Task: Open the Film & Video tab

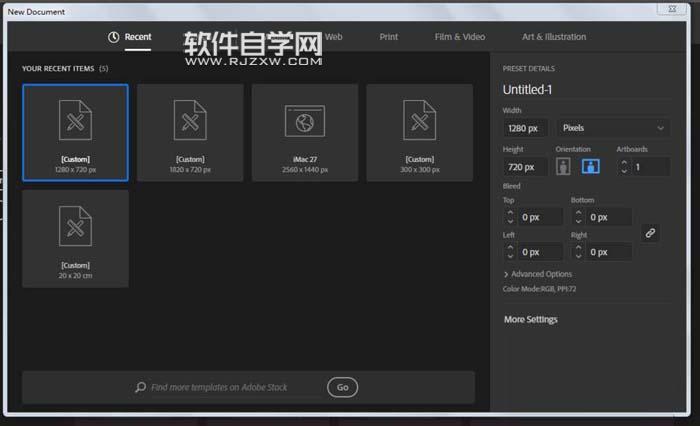Action: click(460, 37)
